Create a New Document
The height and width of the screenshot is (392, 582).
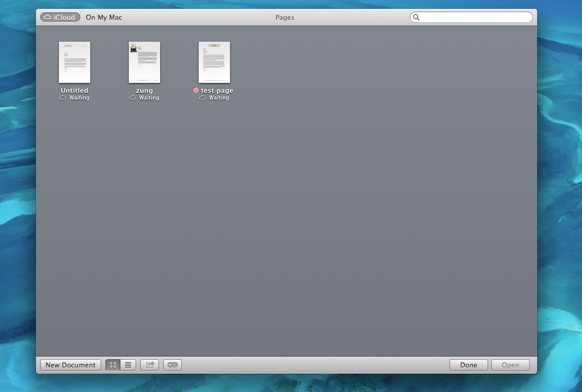tap(70, 365)
